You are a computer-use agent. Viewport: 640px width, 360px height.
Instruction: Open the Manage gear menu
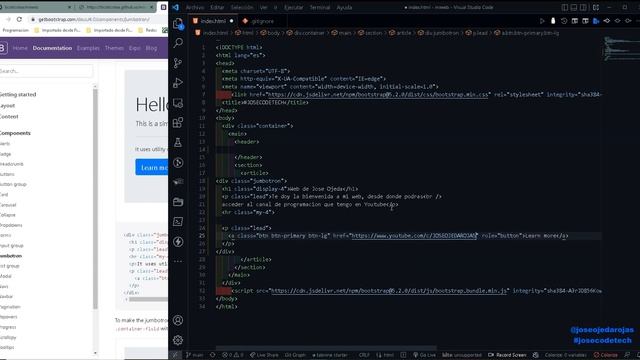178,340
